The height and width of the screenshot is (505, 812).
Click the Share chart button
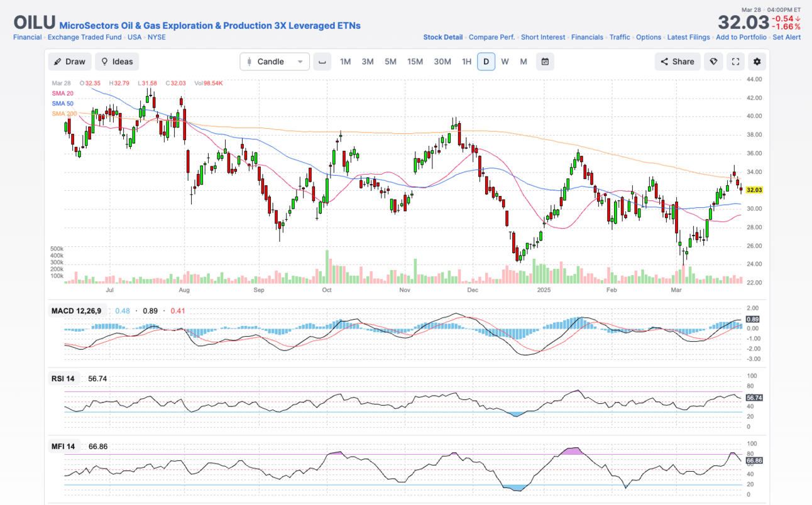(677, 62)
